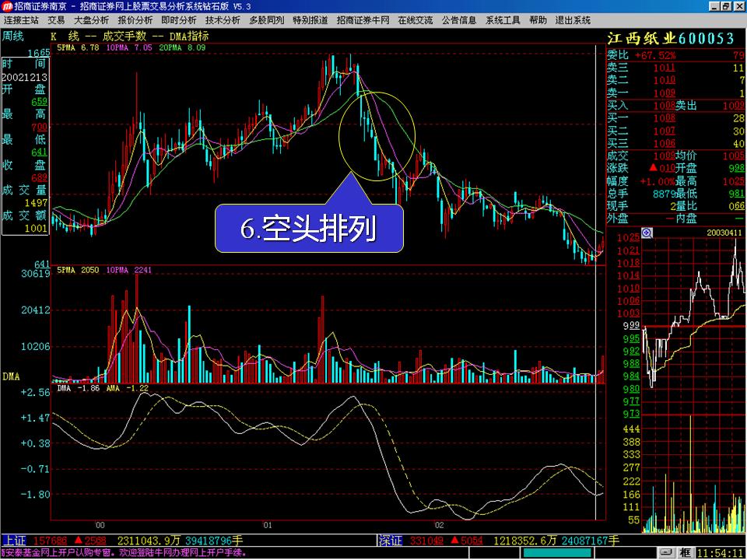Open the app icon menu in title bar
747x560 pixels.
pyautogui.click(x=7, y=6)
